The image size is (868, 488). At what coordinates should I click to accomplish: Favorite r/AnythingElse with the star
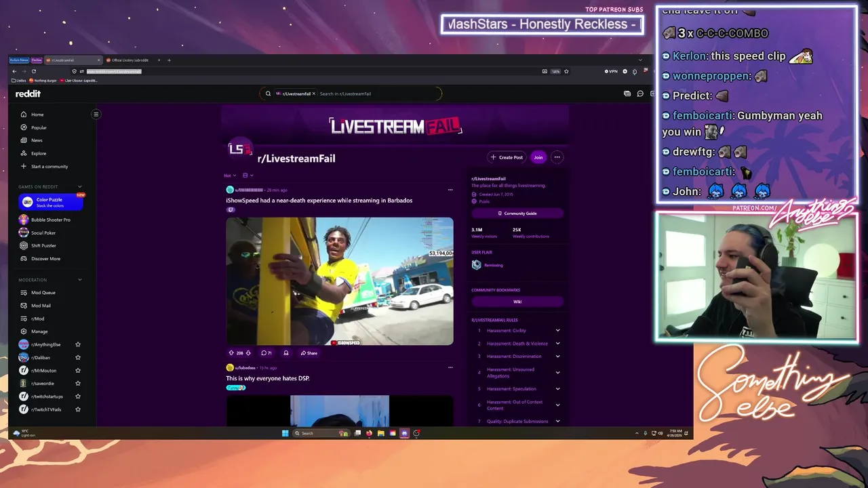click(78, 344)
